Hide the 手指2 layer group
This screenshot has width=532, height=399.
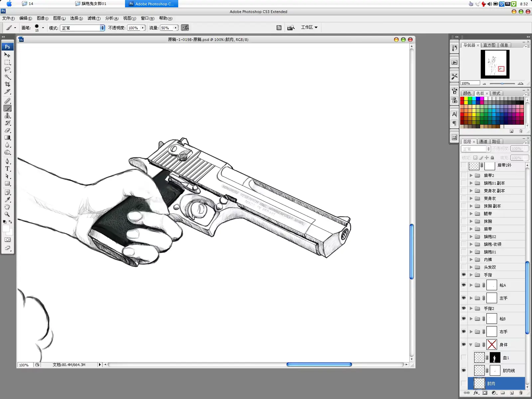point(464,308)
